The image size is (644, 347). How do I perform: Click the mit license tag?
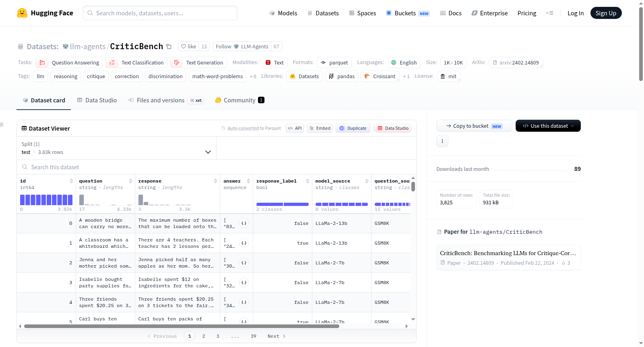click(448, 76)
